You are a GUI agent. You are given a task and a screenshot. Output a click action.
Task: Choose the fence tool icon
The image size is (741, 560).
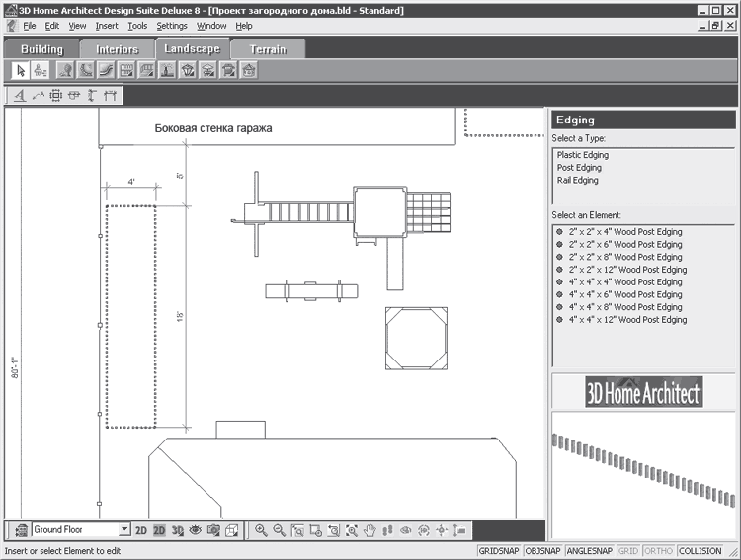click(x=126, y=71)
